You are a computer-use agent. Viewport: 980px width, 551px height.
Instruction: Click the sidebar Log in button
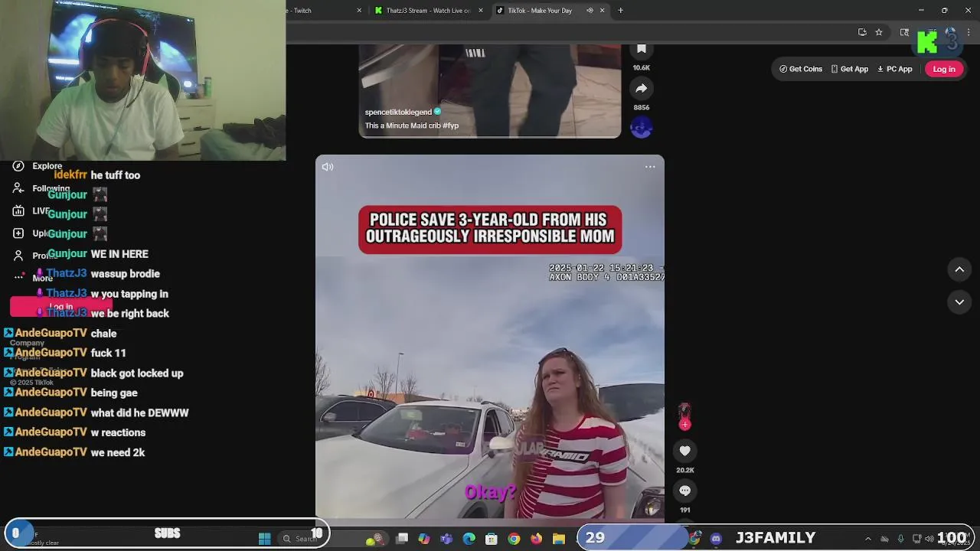pyautogui.click(x=61, y=307)
